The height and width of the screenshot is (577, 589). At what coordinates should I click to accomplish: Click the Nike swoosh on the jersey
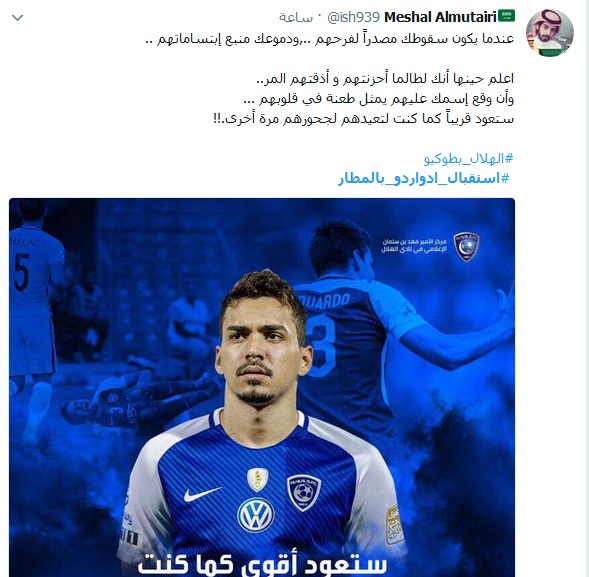click(x=202, y=494)
